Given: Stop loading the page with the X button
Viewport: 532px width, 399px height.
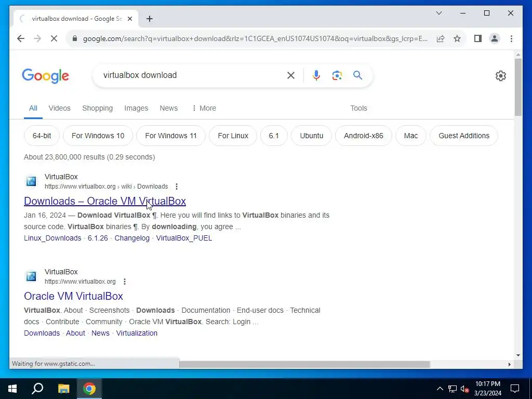Looking at the screenshot, I should 54,38.
